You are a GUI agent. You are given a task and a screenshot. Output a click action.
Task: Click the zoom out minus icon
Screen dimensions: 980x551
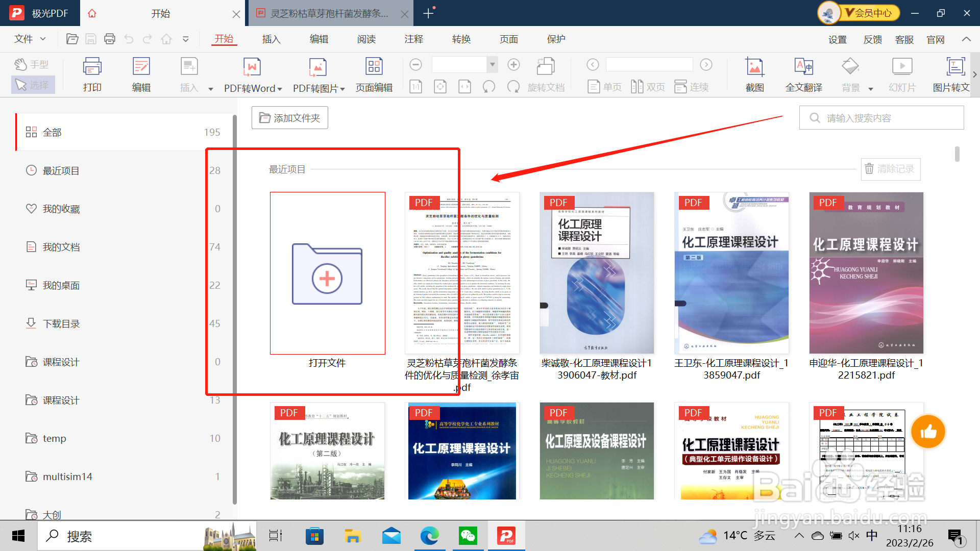pyautogui.click(x=416, y=65)
